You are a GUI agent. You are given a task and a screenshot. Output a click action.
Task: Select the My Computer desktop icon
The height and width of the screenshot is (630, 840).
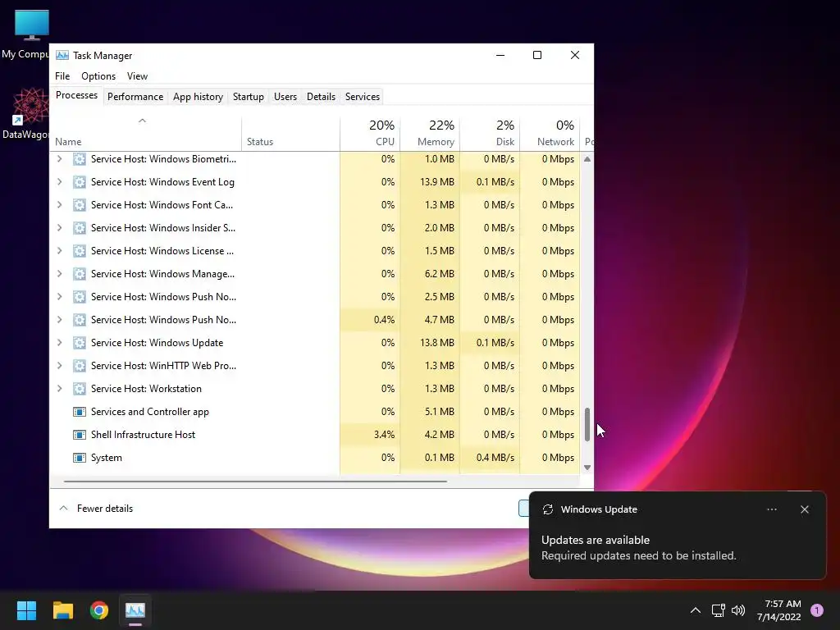pos(25,34)
